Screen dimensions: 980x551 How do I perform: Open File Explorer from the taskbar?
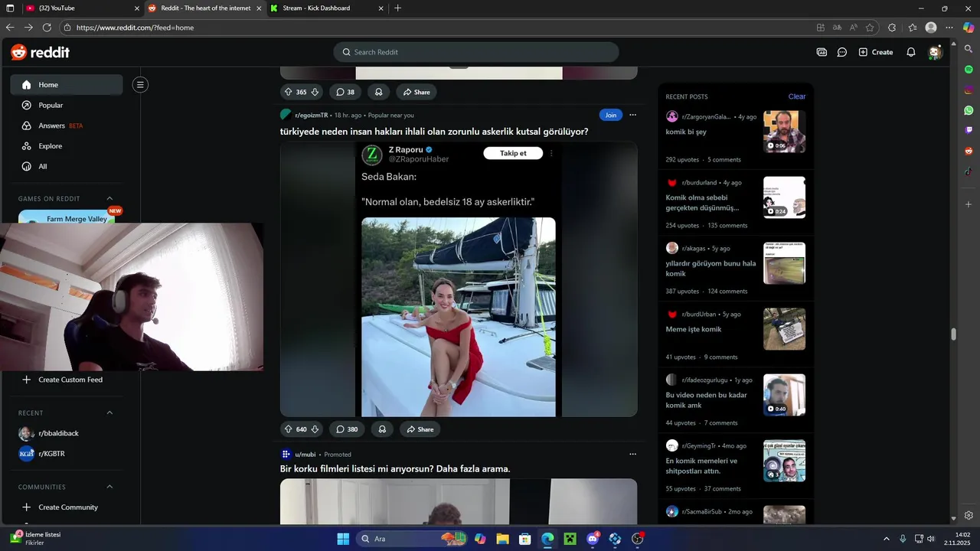click(502, 539)
